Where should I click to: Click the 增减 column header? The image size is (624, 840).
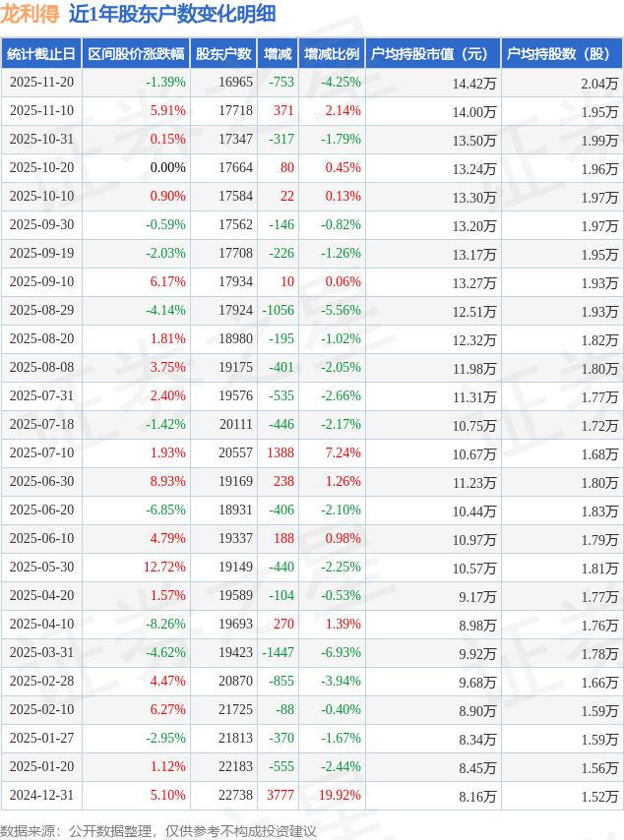point(278,54)
